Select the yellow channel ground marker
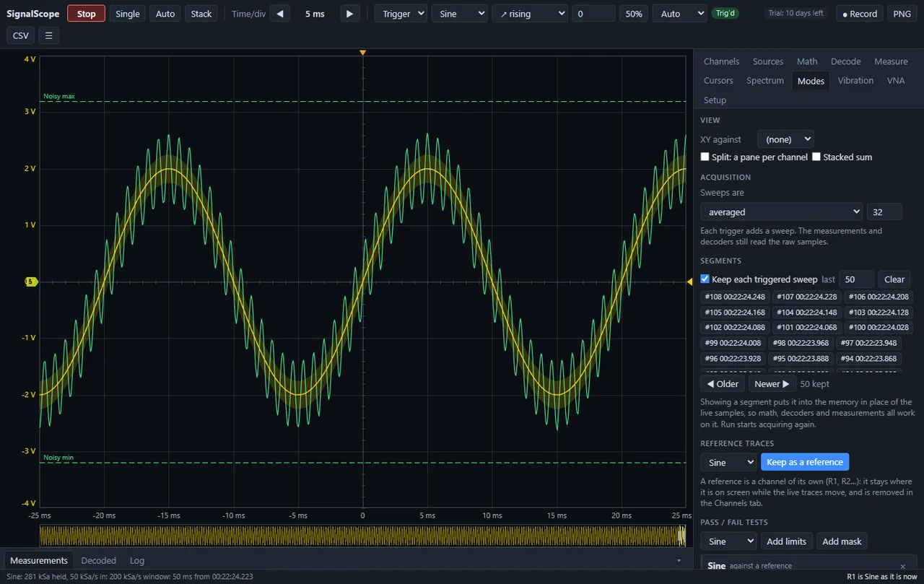 click(x=31, y=282)
